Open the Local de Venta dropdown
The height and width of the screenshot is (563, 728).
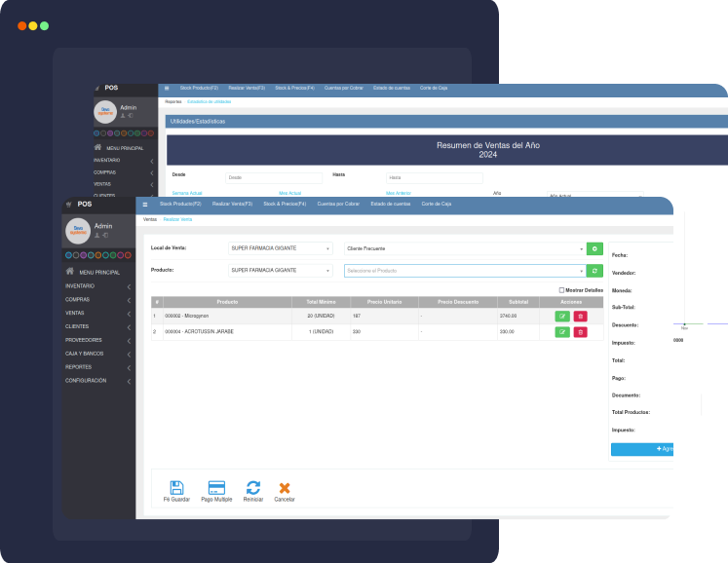(x=281, y=248)
